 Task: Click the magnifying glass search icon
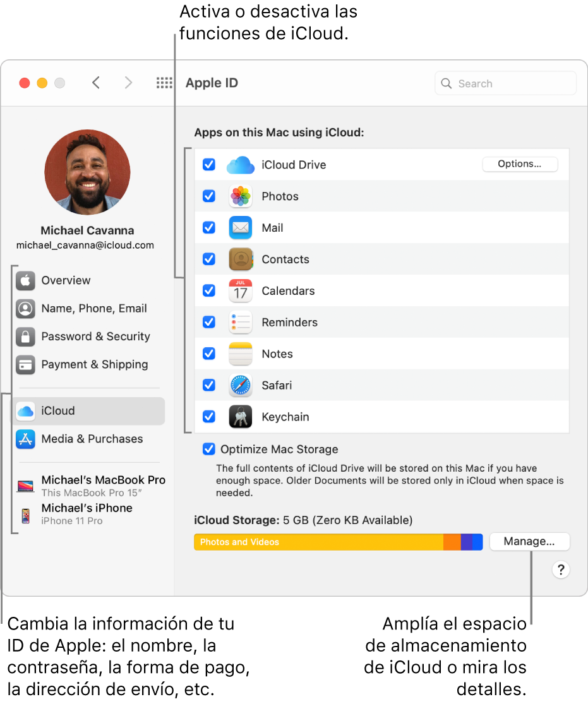point(446,83)
